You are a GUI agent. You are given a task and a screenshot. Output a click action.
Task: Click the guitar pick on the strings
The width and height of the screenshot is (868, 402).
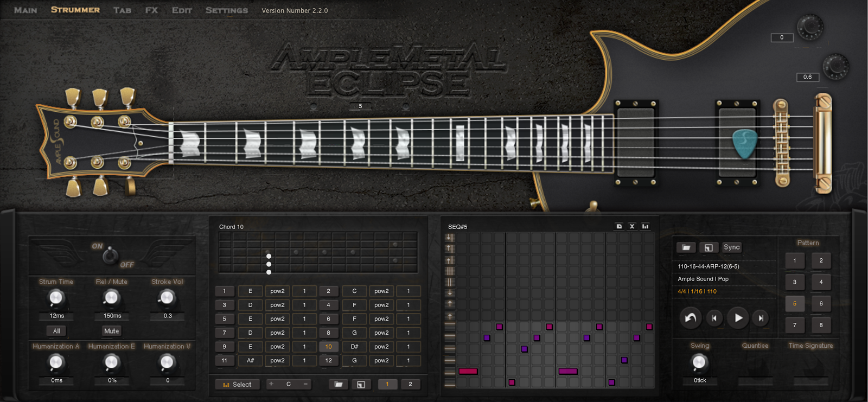744,144
